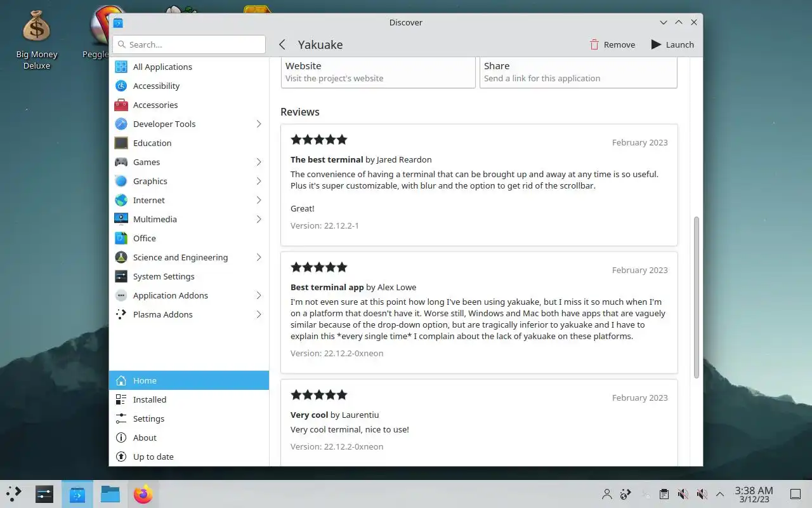Viewport: 812px width, 508px height.
Task: Click the clock showing 3:38 AM
Action: click(x=754, y=494)
